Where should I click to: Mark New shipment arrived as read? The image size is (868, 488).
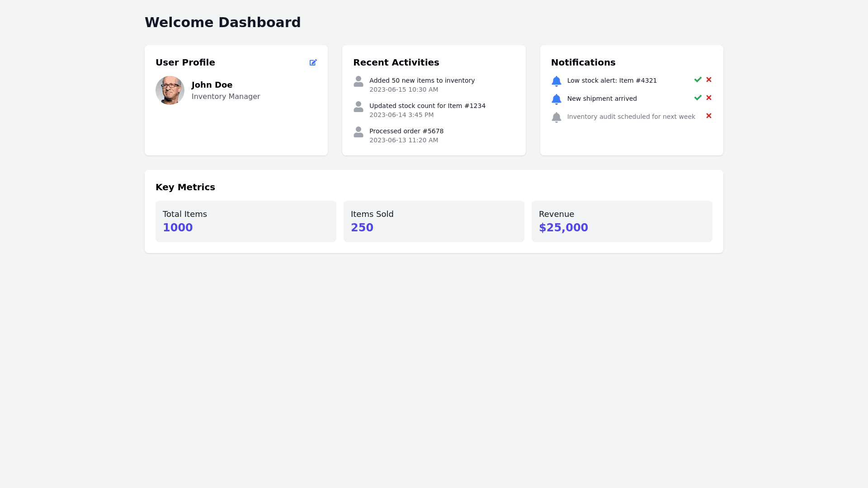pos(698,98)
